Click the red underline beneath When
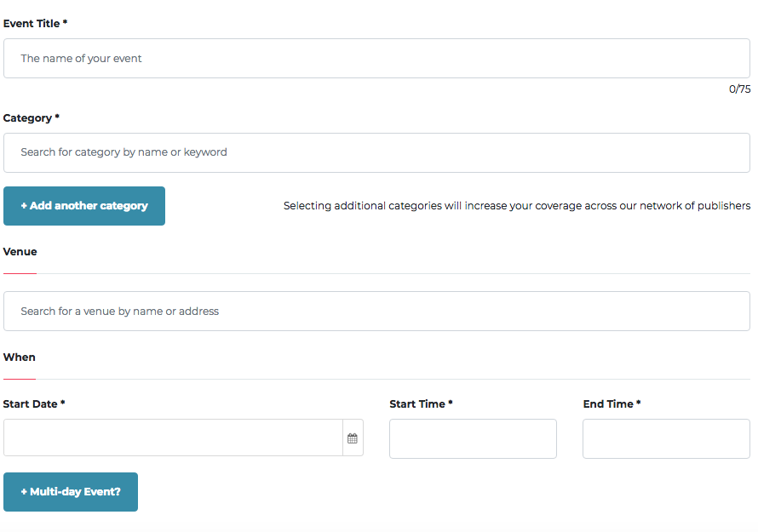This screenshot has width=758, height=532. point(20,379)
